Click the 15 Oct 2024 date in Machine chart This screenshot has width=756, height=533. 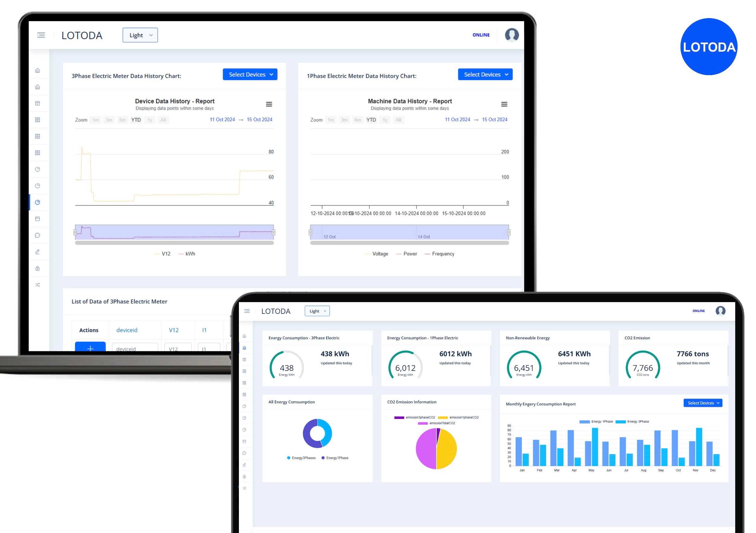494,120
